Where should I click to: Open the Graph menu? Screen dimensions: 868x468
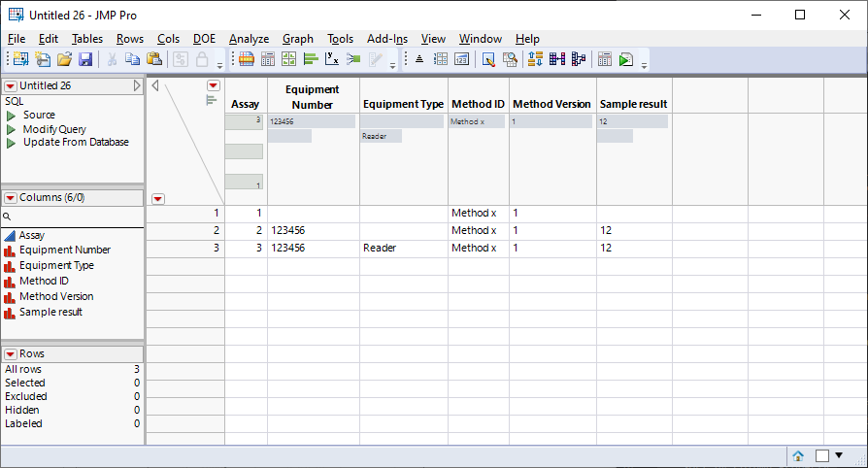[297, 39]
